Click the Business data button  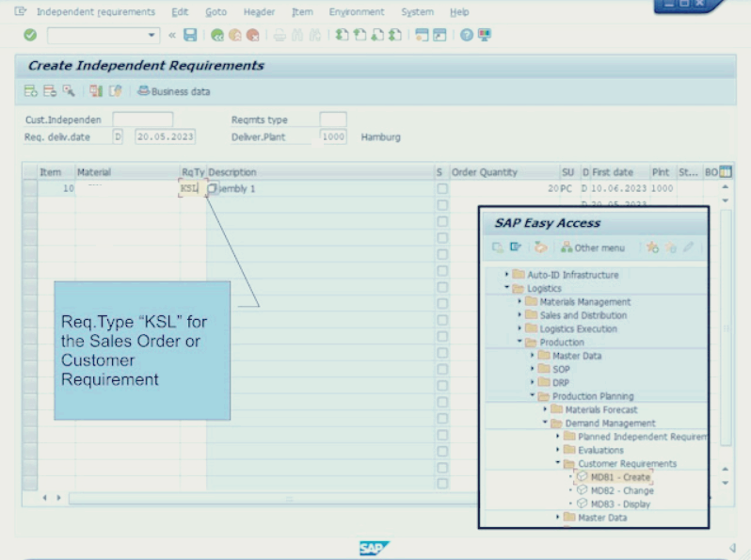pos(174,91)
